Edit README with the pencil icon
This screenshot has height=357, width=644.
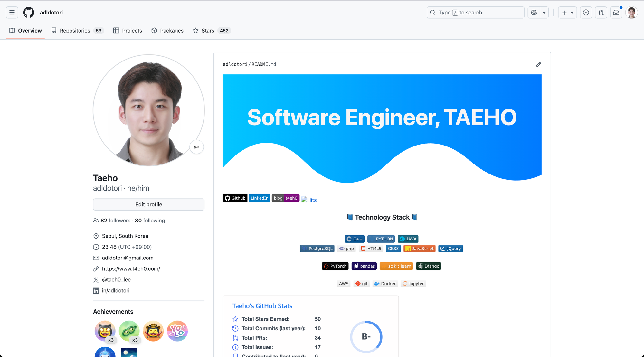pyautogui.click(x=538, y=65)
